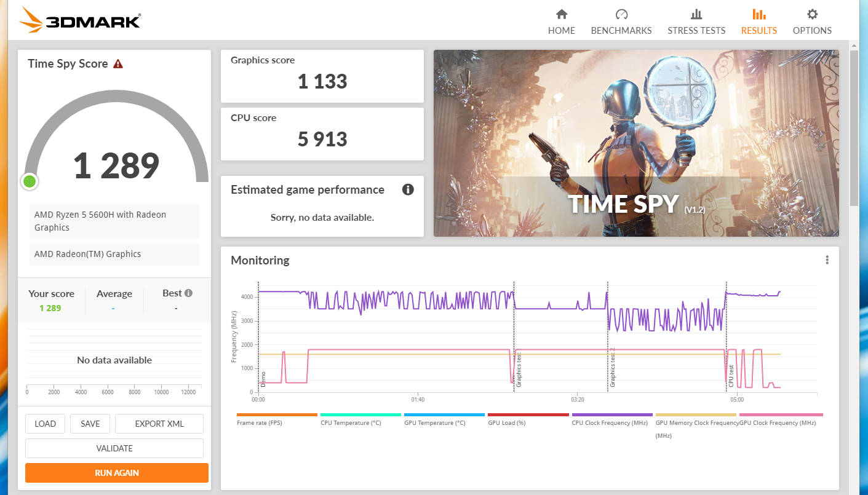Toggle the GPU Load (%) legend swatch
The image size is (868, 495).
[528, 415]
